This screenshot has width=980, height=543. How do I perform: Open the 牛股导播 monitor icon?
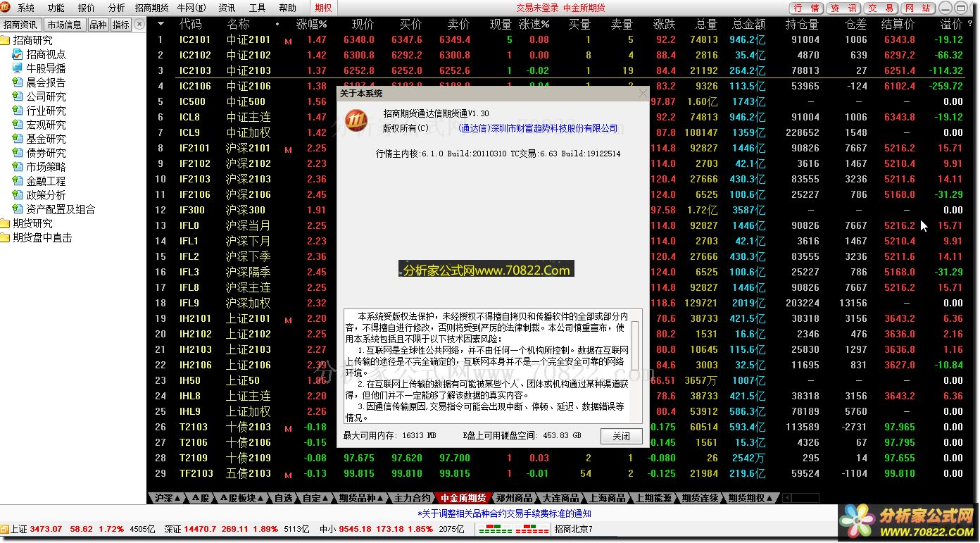click(18, 68)
